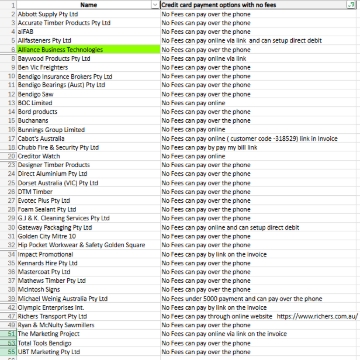
Task: Select Allfasteners' 'setup direct debit' payment cell
Action: point(258,41)
